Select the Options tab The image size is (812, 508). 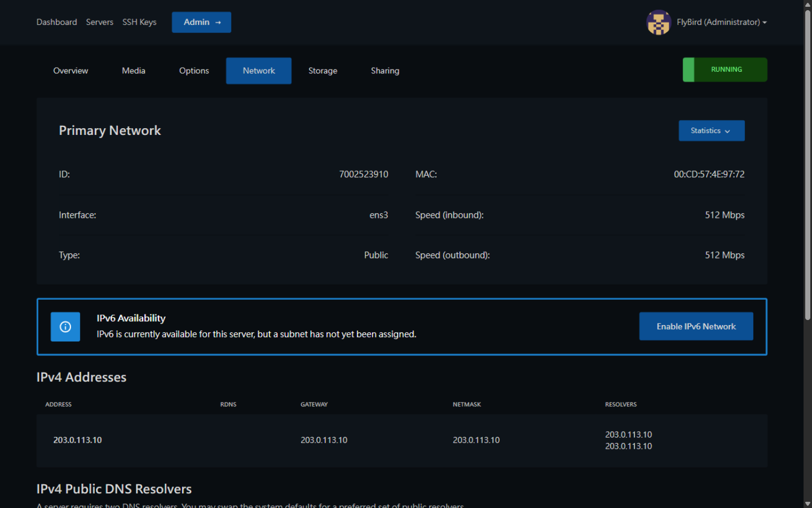coord(194,71)
